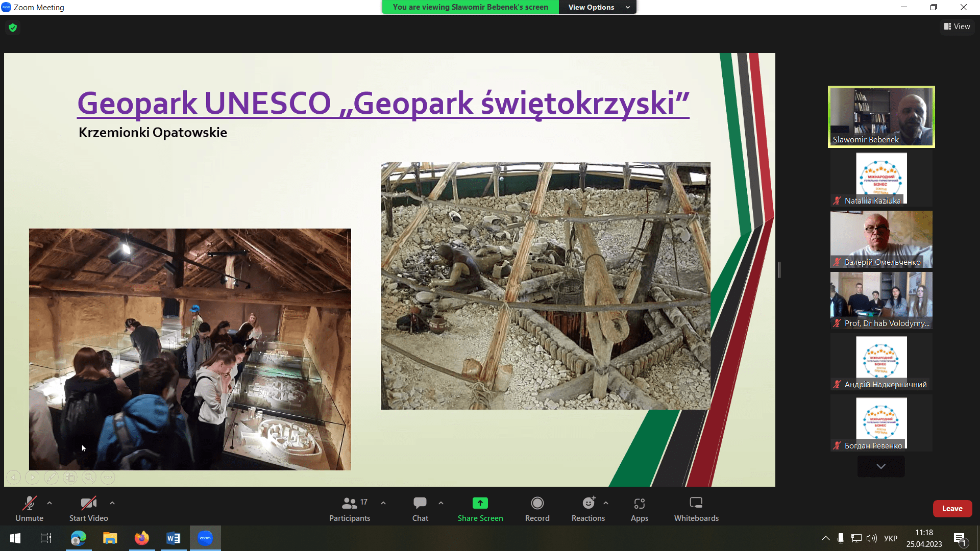Viewport: 980px width, 551px height.
Task: Toggle Start Video on
Action: click(88, 509)
